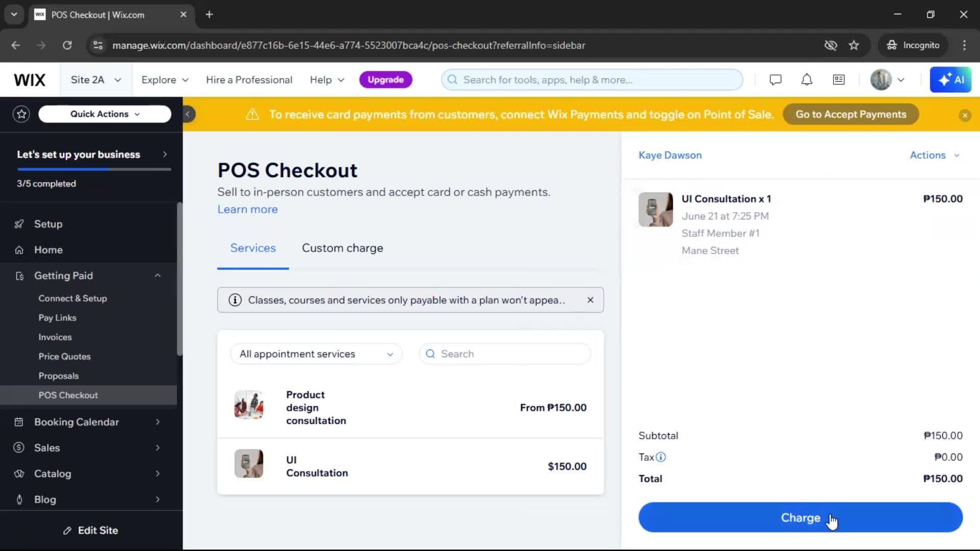Open the Site 2A dropdown
The image size is (980, 551).
tap(96, 80)
